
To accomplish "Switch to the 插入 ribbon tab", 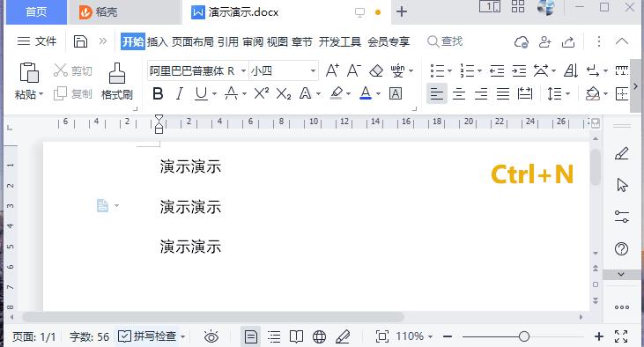I will (x=158, y=41).
